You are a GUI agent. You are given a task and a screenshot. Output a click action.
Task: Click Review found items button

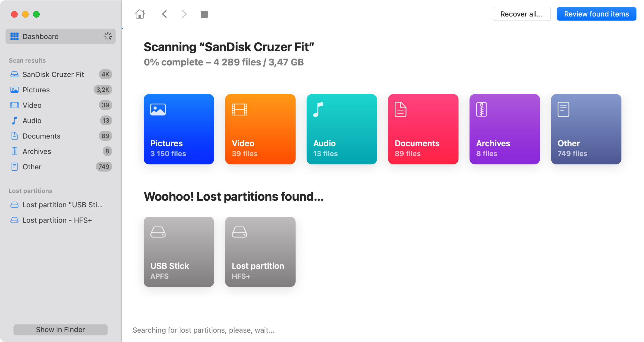click(x=596, y=14)
